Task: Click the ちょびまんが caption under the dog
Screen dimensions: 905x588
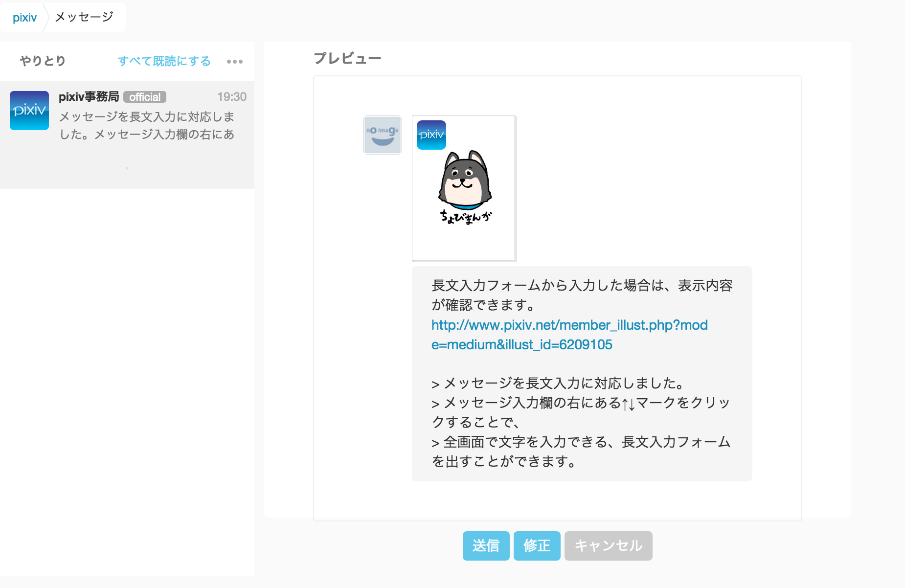Action: pyautogui.click(x=466, y=217)
